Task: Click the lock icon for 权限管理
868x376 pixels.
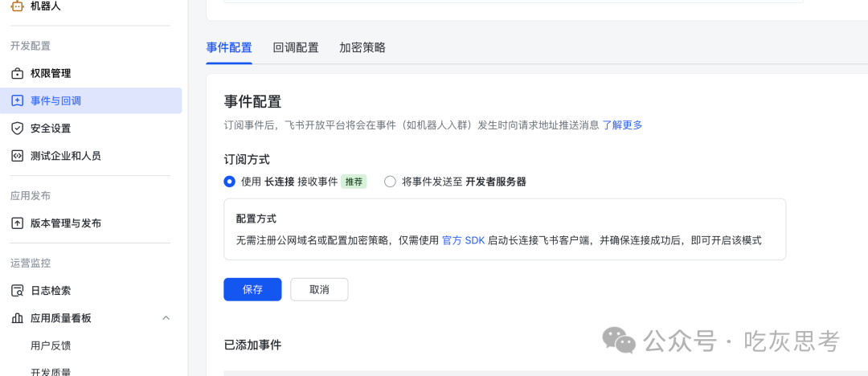Action: click(x=18, y=73)
